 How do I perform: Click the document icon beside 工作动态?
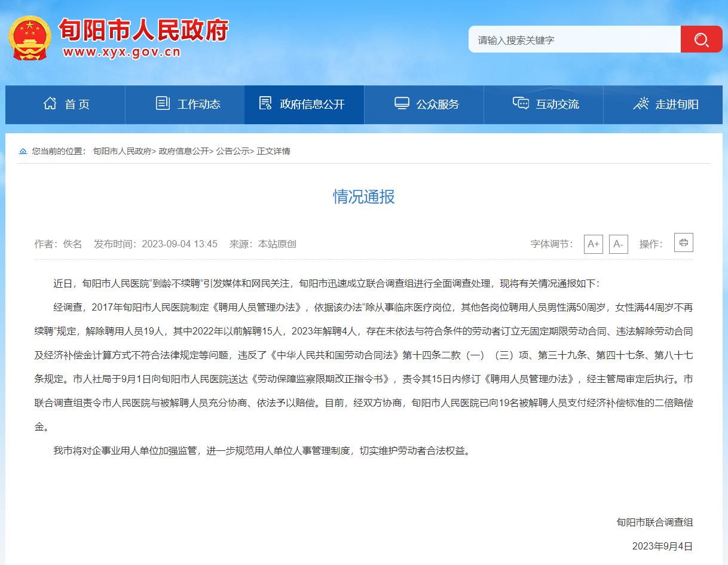tap(163, 103)
